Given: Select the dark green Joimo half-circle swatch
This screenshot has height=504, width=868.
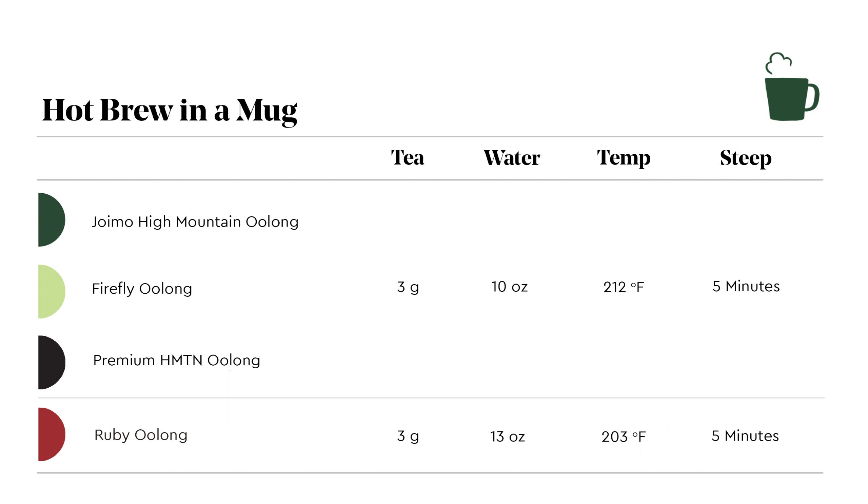Looking at the screenshot, I should click(52, 220).
